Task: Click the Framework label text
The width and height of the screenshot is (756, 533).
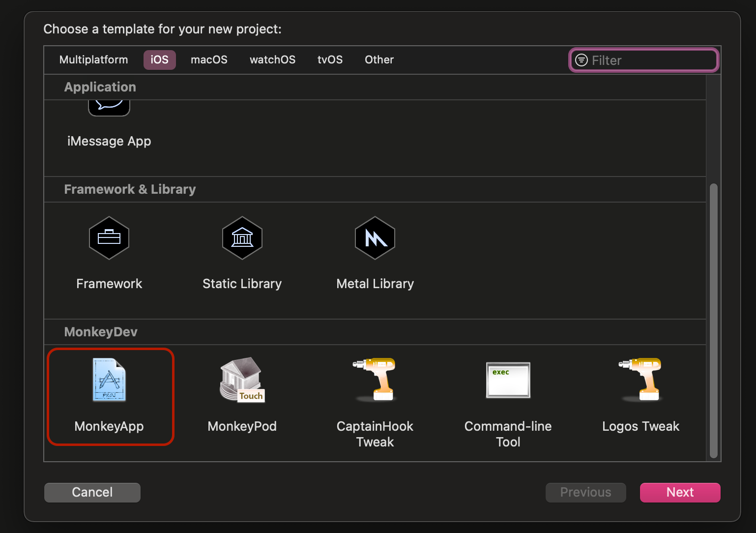Action: click(109, 284)
